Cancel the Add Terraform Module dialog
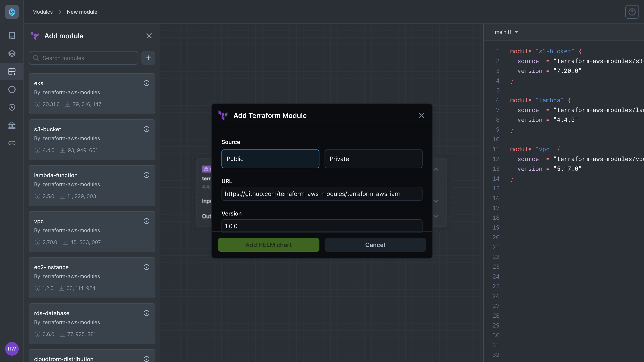644x362 pixels. [375, 245]
